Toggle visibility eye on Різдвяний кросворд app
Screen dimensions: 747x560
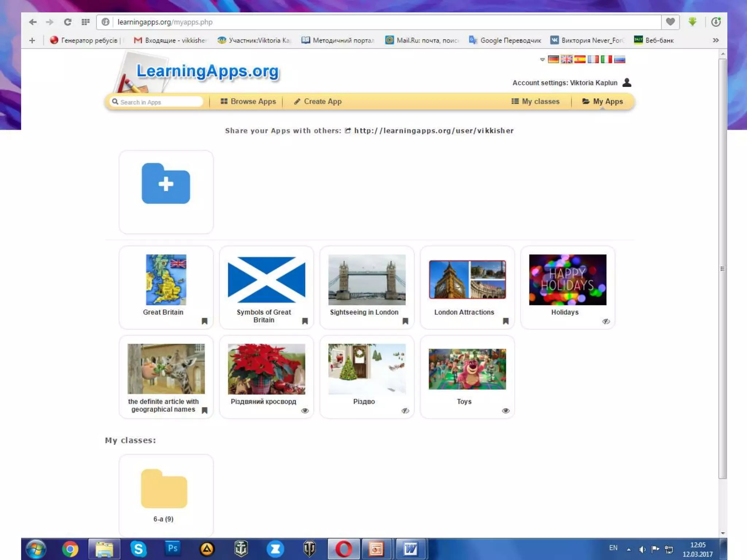click(x=305, y=411)
